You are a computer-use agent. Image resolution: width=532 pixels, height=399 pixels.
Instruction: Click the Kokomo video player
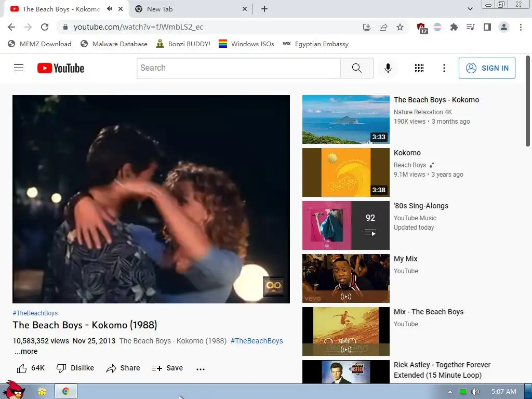[151, 199]
